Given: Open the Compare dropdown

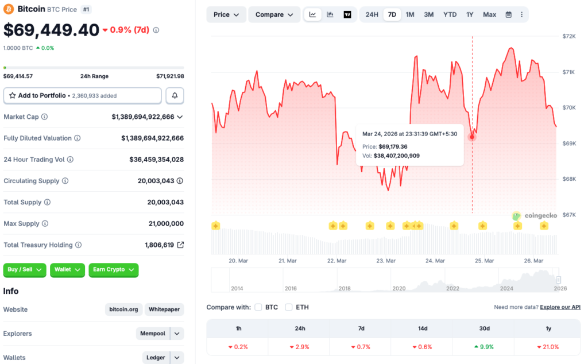Looking at the screenshot, I should pyautogui.click(x=274, y=14).
